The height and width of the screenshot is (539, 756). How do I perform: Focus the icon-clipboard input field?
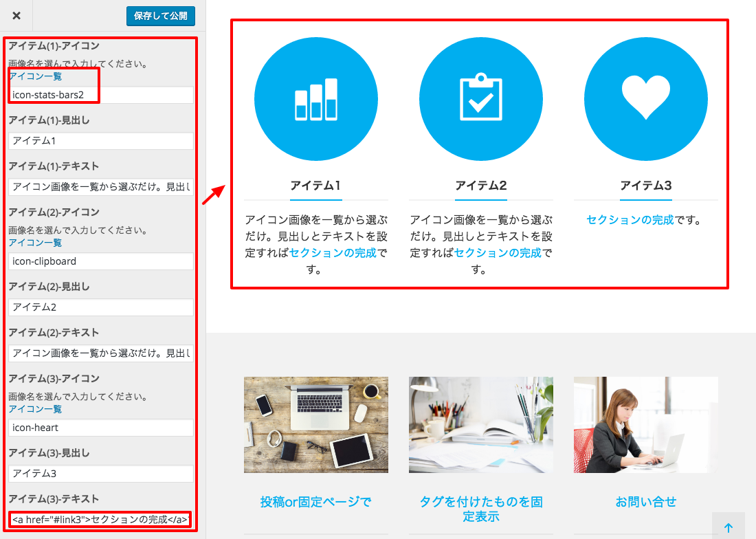click(101, 261)
